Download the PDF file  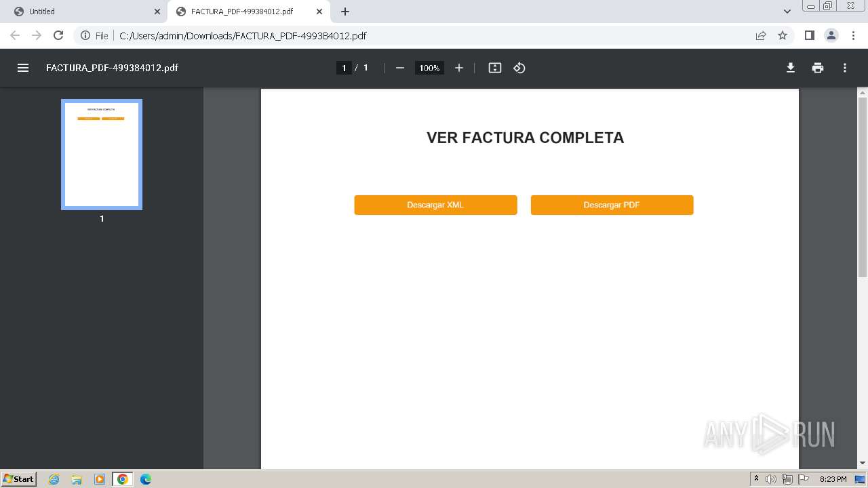click(791, 68)
